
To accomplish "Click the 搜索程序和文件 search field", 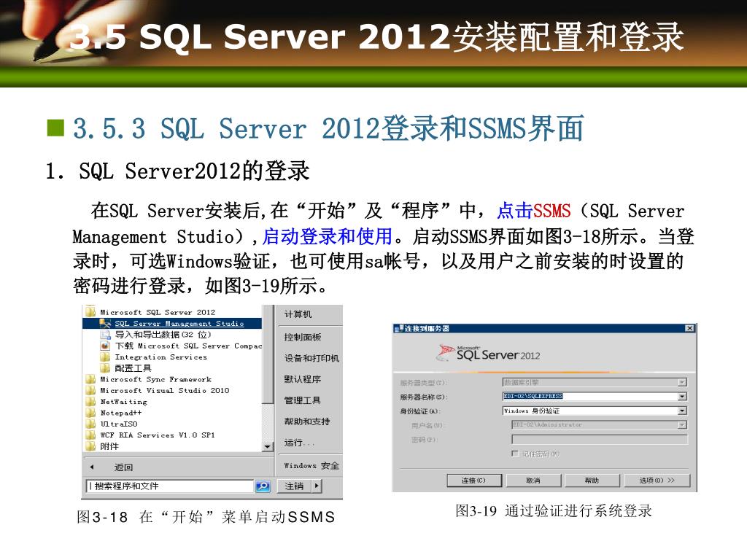I will tap(169, 486).
